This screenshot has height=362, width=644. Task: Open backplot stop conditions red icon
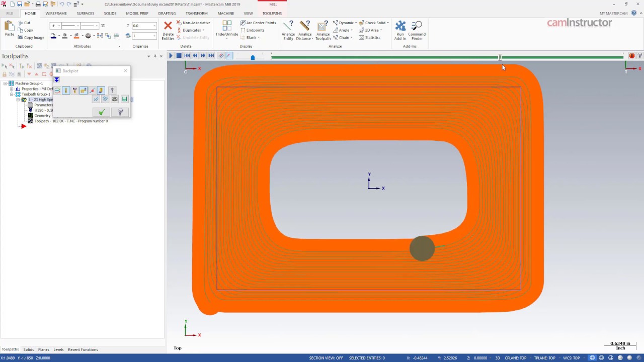point(632,56)
